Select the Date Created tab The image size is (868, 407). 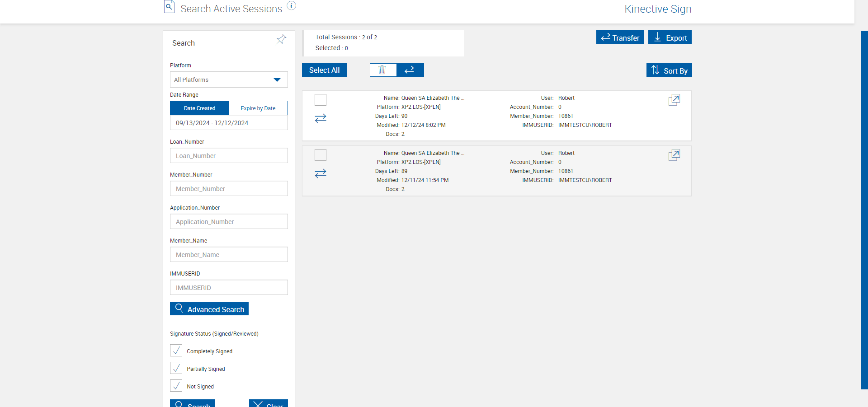coord(199,108)
